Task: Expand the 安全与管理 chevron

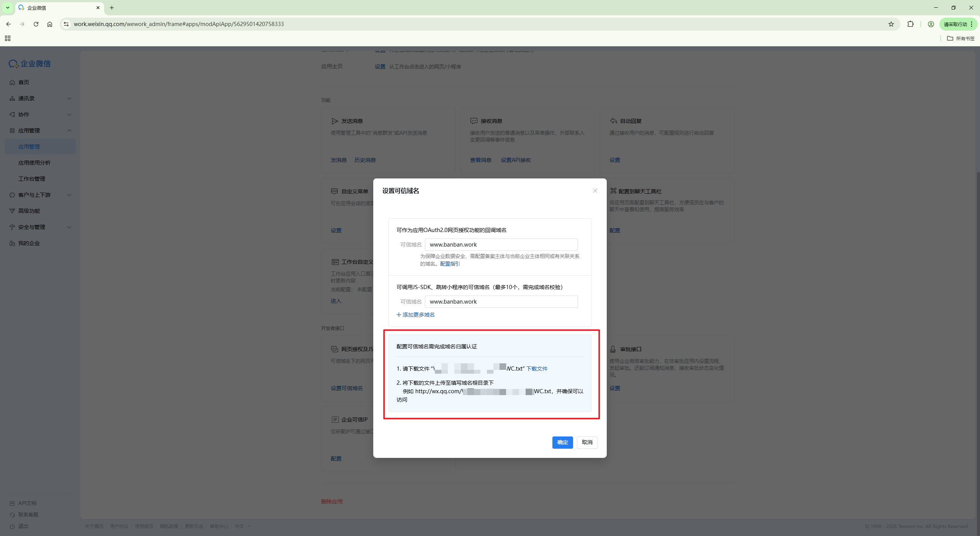Action: pyautogui.click(x=69, y=227)
